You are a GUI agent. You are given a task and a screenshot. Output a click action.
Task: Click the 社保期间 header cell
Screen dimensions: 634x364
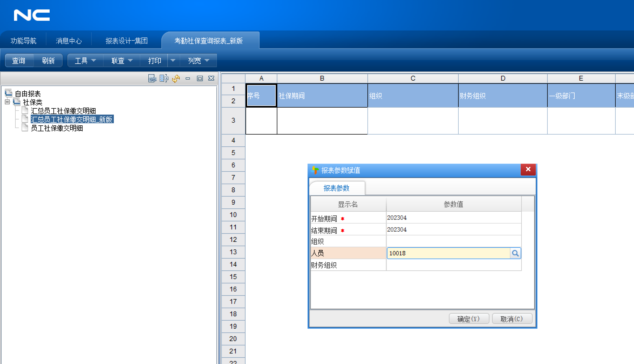322,95
